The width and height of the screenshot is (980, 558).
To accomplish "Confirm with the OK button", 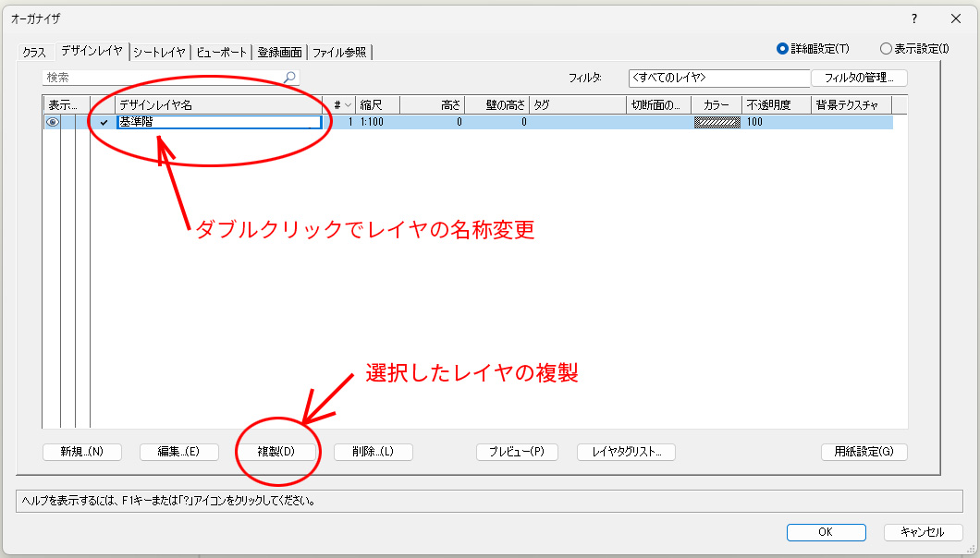I will 826,532.
